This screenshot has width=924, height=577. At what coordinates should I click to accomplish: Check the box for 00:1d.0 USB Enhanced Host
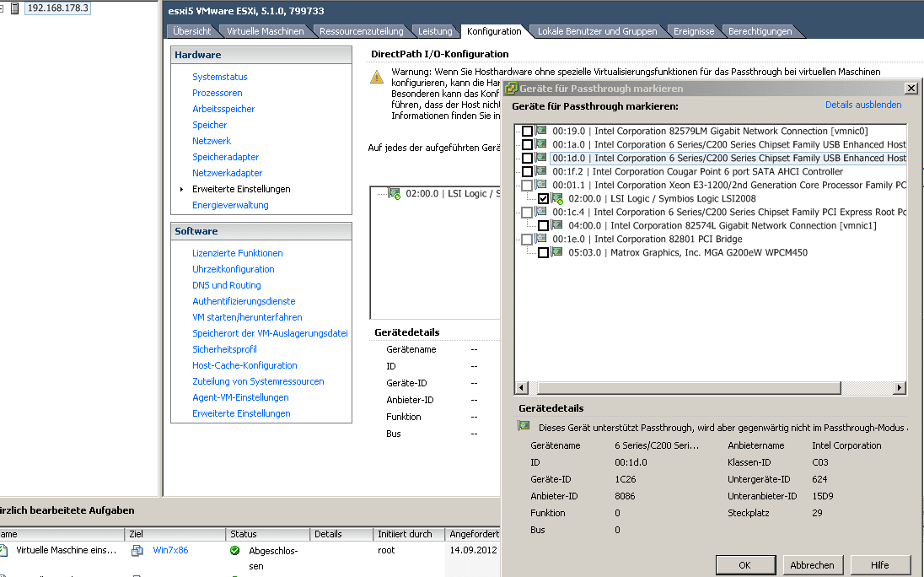pyautogui.click(x=528, y=158)
